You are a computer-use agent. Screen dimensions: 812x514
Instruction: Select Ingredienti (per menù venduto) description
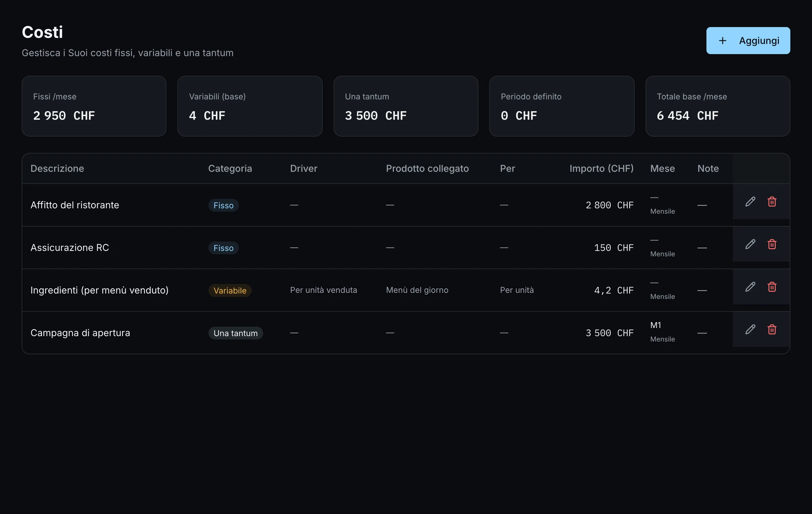pyautogui.click(x=99, y=290)
